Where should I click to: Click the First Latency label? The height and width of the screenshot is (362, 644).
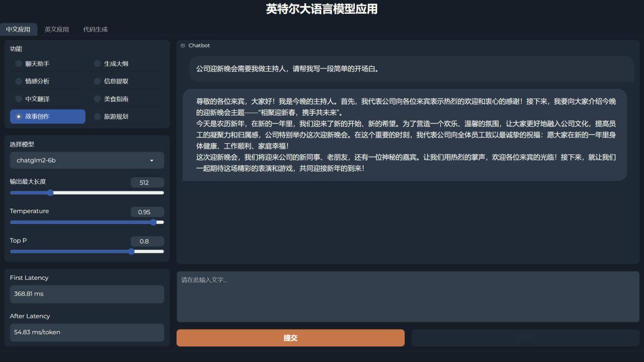(x=29, y=278)
